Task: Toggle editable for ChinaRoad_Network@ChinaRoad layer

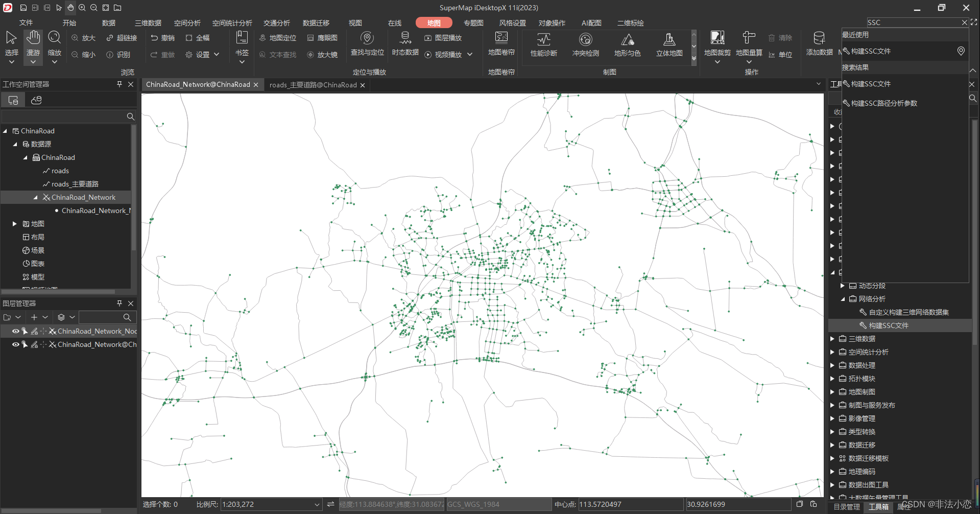Action: [34, 344]
